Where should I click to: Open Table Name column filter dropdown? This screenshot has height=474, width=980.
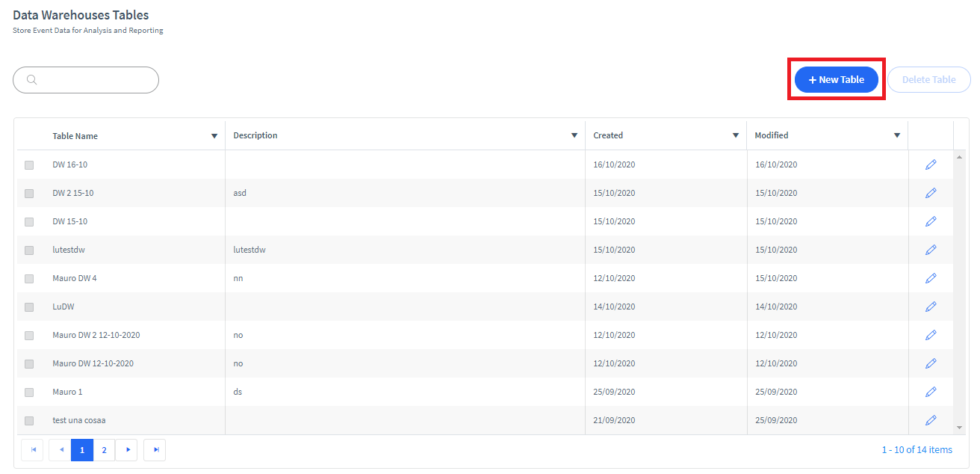coord(214,136)
